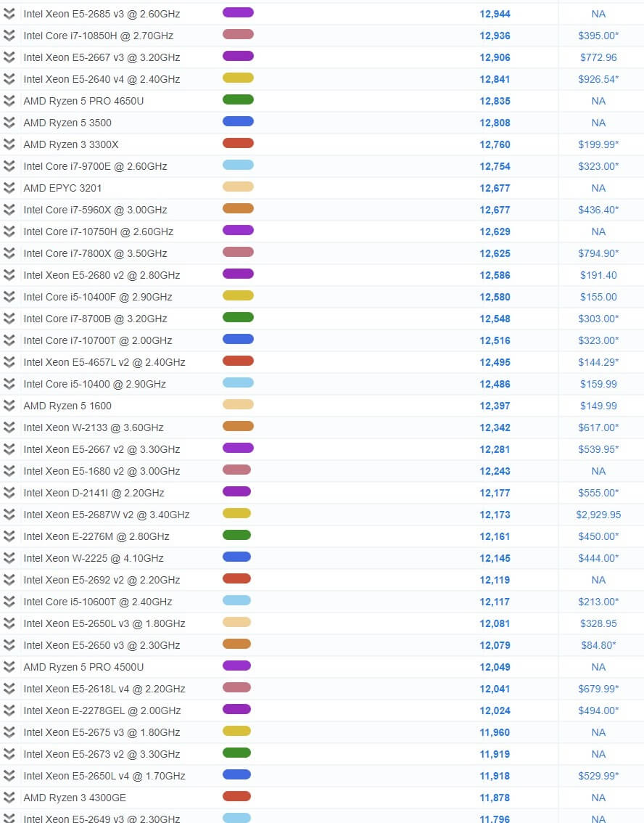Click the score 12,936
Viewport: 644px width, 823px height.
coord(495,36)
